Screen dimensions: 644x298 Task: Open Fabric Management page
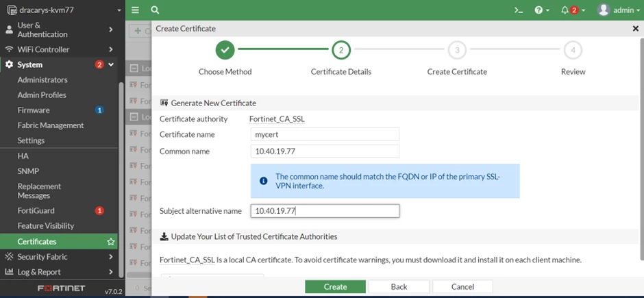pyautogui.click(x=51, y=125)
